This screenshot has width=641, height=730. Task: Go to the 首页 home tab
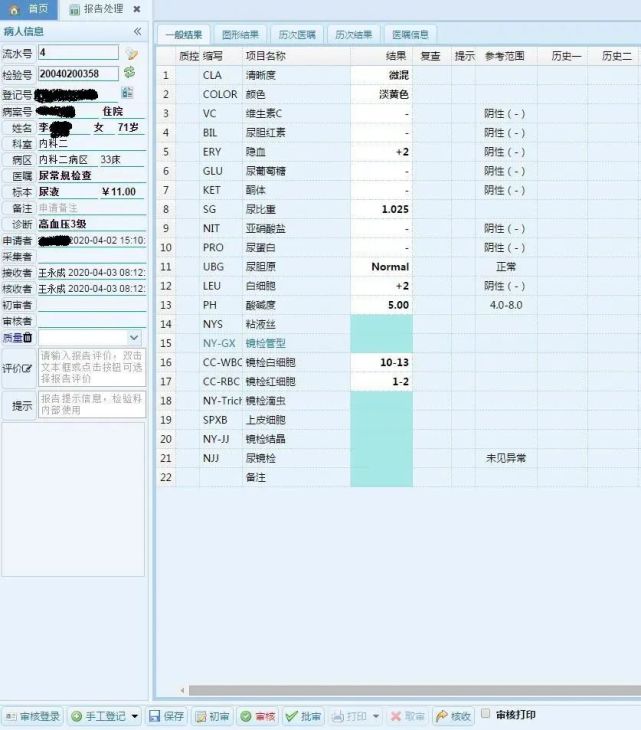click(28, 9)
